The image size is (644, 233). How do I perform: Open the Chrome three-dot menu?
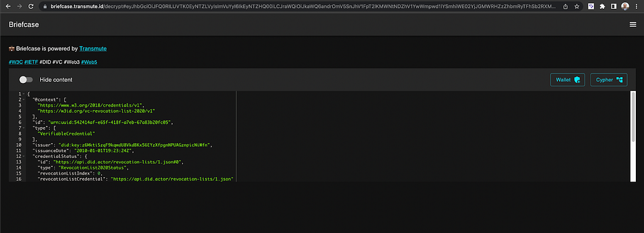636,6
